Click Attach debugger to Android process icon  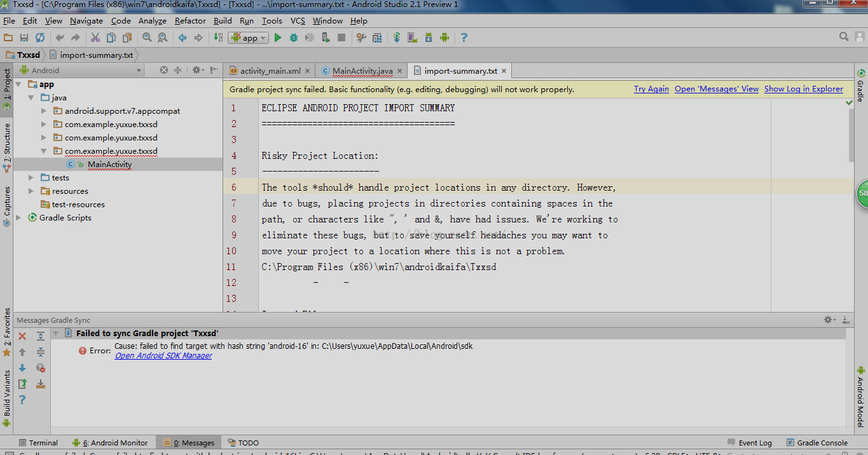click(326, 38)
